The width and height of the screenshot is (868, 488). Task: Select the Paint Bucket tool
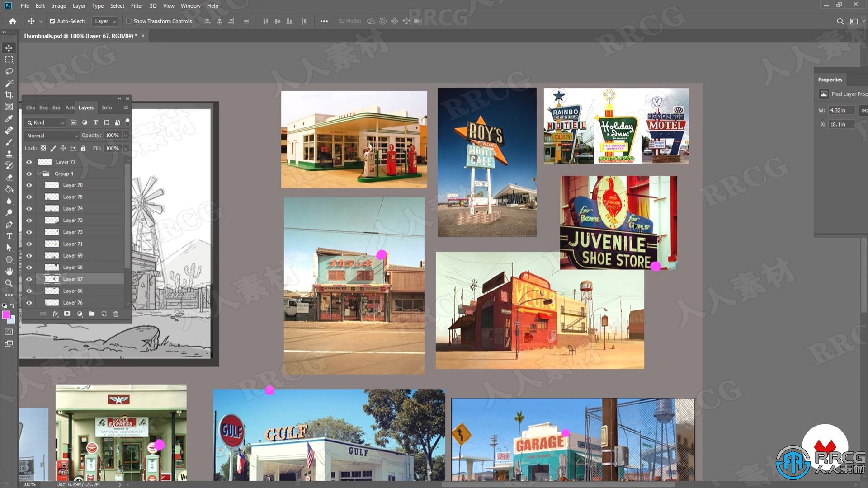[9, 189]
